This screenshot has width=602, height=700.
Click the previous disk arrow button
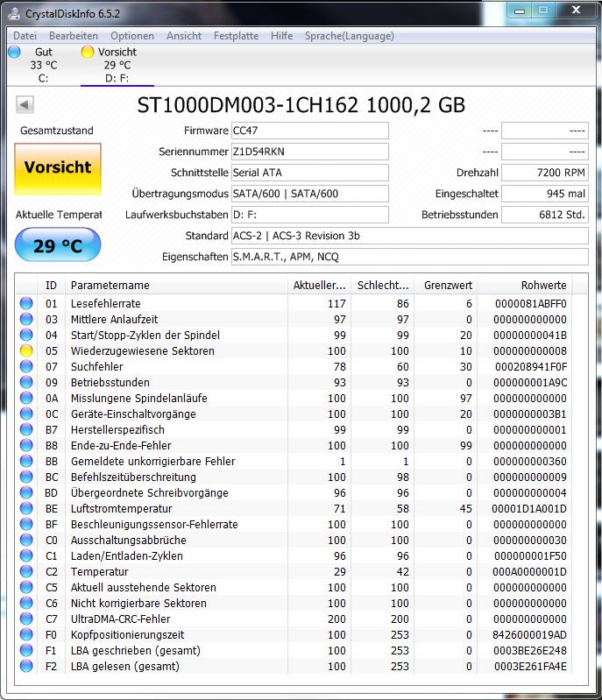tap(25, 105)
